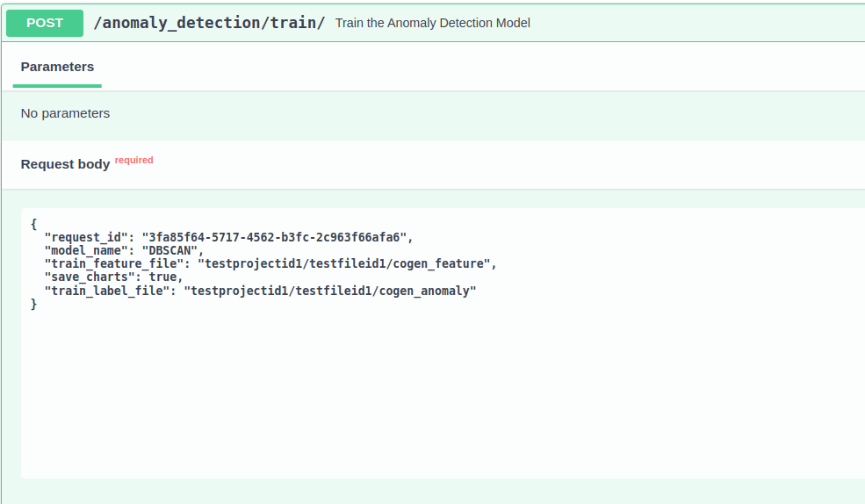
Task: Click the "request_id" key in JSON
Action: pos(86,237)
